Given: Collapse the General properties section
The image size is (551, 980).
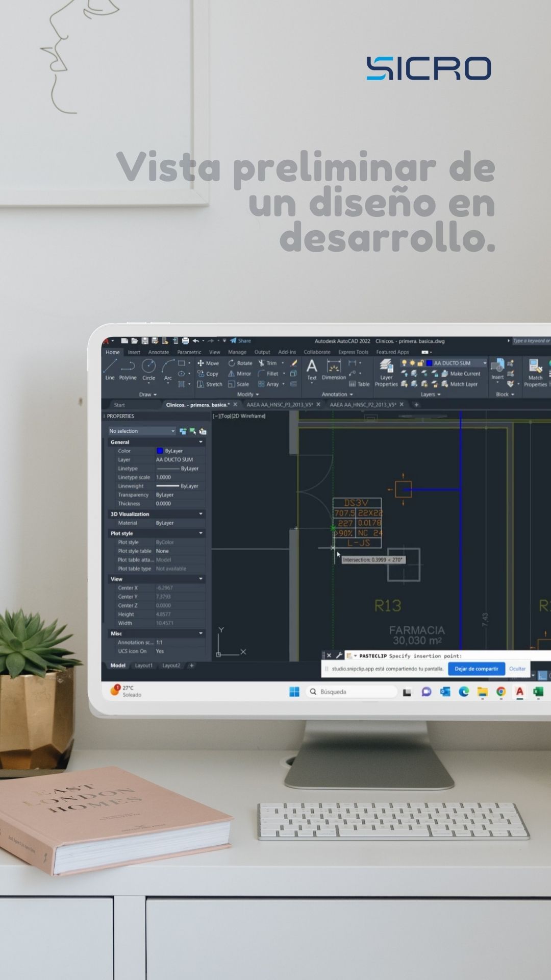Looking at the screenshot, I should pos(201,442).
